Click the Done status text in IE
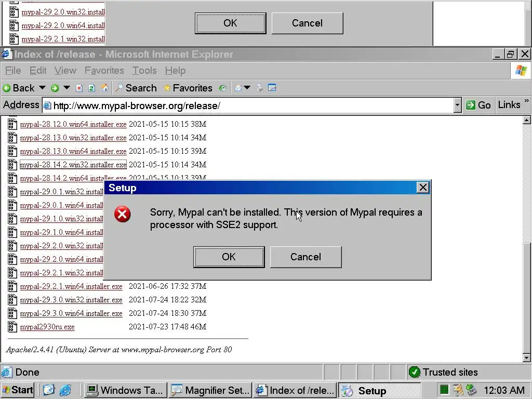 pyautogui.click(x=27, y=372)
